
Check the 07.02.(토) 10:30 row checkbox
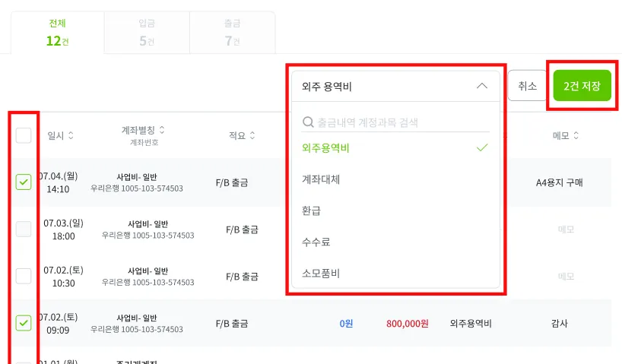point(24,276)
